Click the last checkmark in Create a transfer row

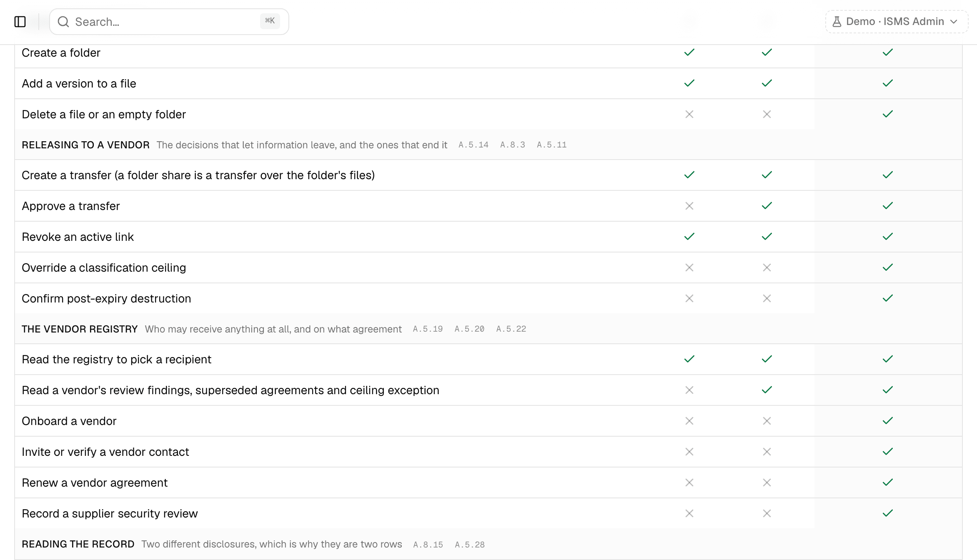(888, 175)
